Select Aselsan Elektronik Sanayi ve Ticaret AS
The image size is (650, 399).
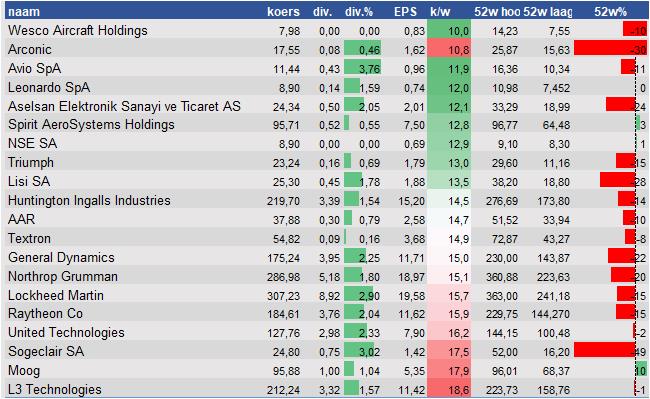point(124,106)
